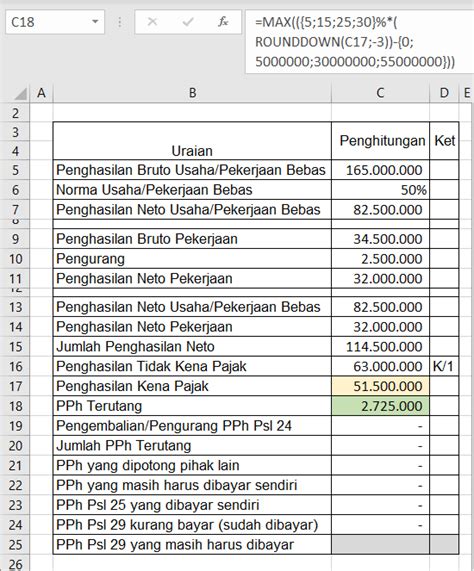Image resolution: width=474 pixels, height=571 pixels.
Task: Select cell with value 63.000.000
Action: click(x=380, y=366)
